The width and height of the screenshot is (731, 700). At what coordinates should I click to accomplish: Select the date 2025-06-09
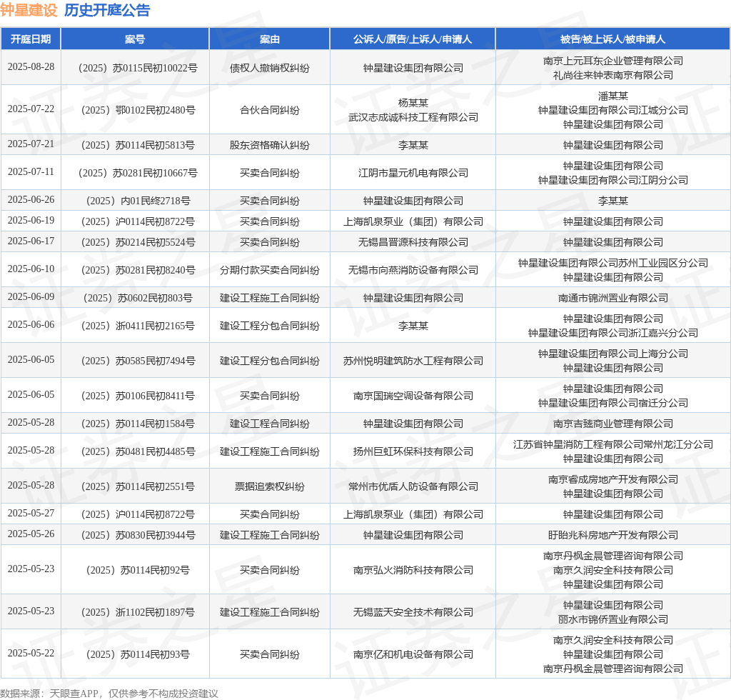point(31,297)
